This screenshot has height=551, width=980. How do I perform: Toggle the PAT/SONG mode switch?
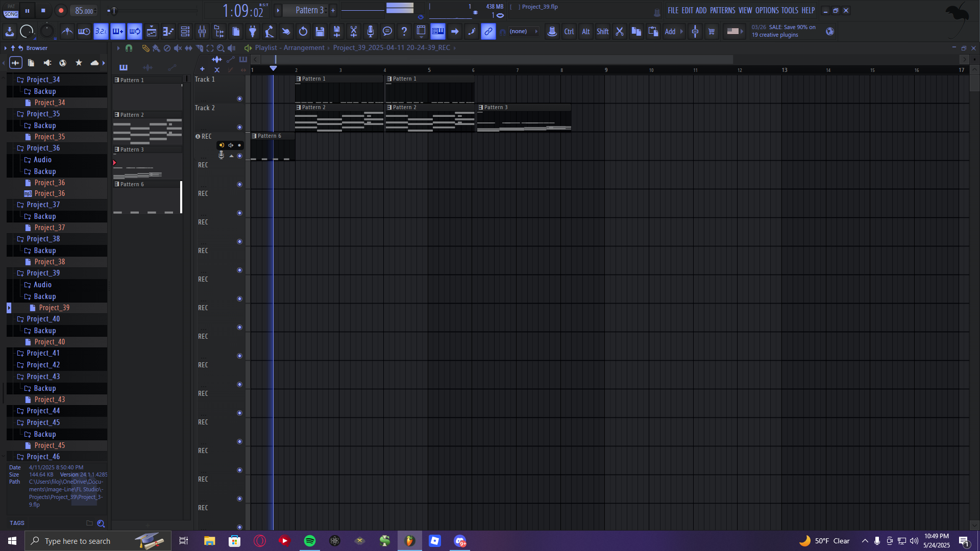tap(11, 11)
